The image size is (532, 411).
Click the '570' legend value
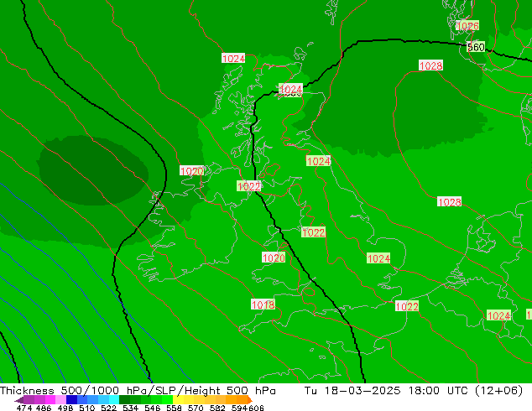(196, 408)
